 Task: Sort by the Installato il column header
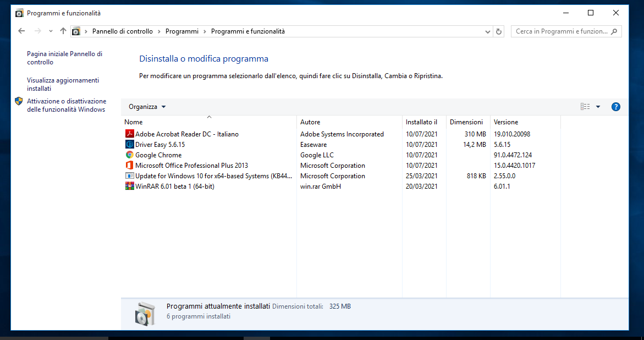(x=424, y=122)
